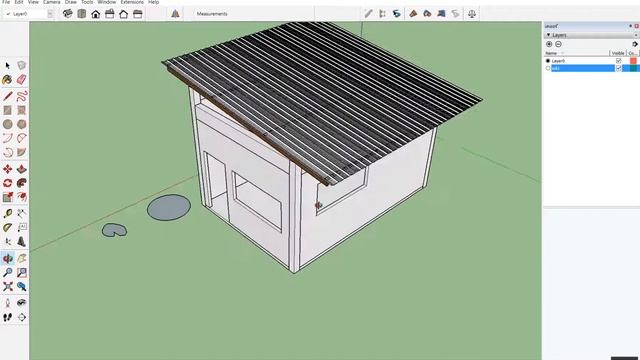Select the Freehand drawing tool
Viewport: 640px width, 360px height.
click(22, 96)
